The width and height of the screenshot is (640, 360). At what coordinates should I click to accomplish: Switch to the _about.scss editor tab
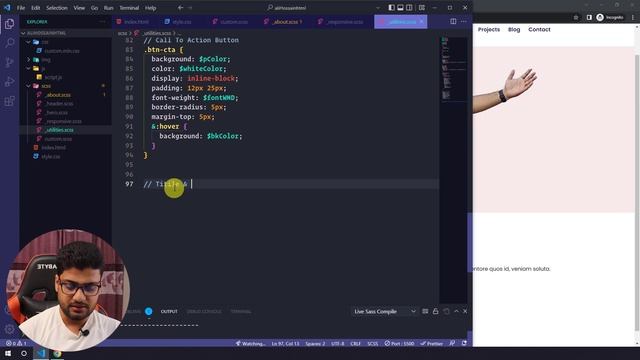(283, 22)
